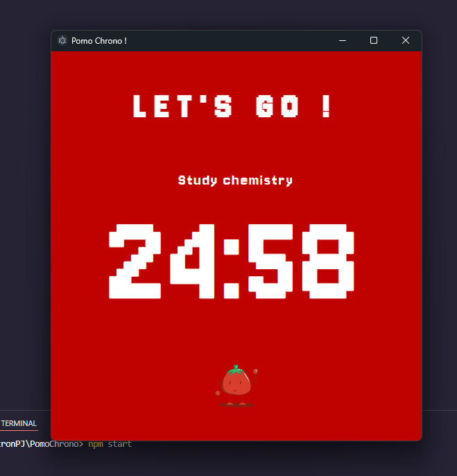This screenshot has height=476, width=457.
Task: Maximize the Pomo Chrono window
Action: point(374,41)
